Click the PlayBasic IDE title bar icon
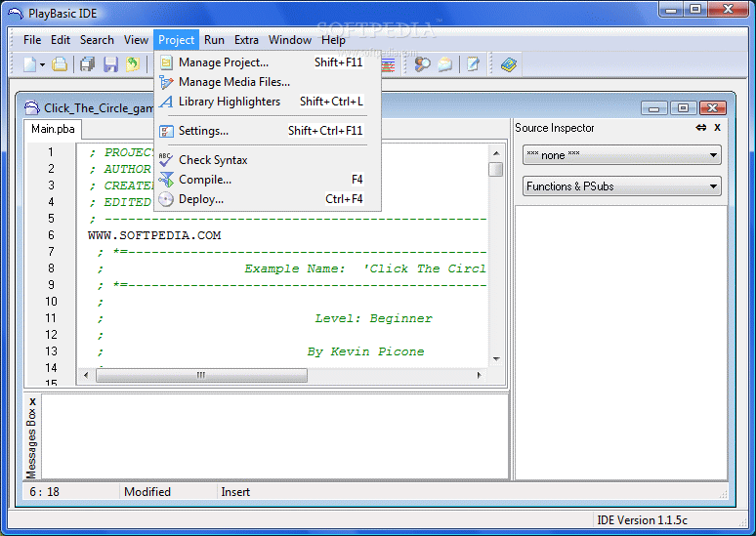The width and height of the screenshot is (756, 536). [x=16, y=13]
